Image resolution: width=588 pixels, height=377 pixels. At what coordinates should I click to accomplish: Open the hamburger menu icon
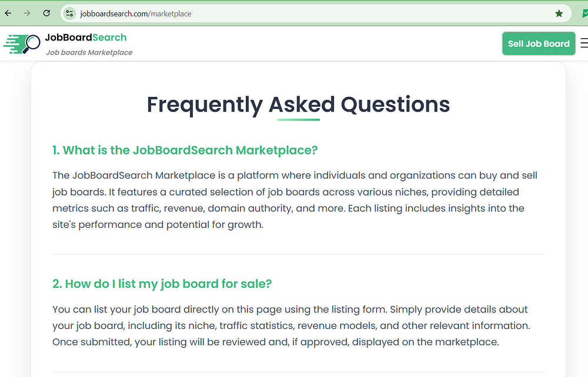click(x=583, y=43)
